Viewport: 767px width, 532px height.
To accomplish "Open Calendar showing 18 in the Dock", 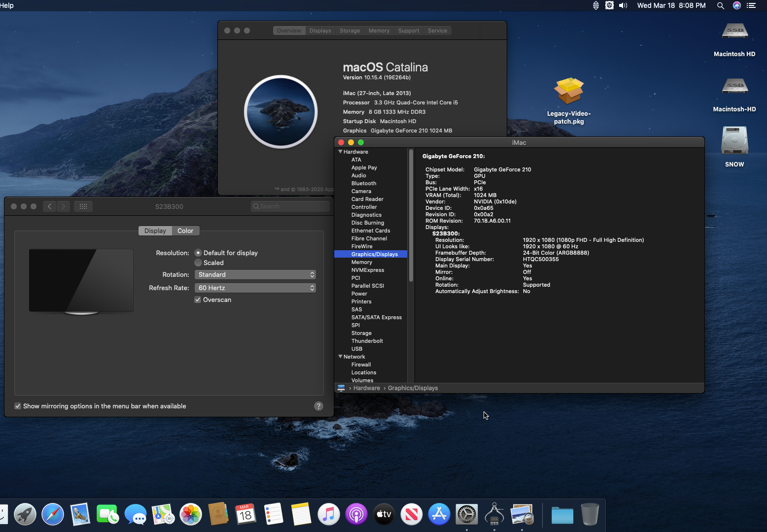I will [246, 515].
